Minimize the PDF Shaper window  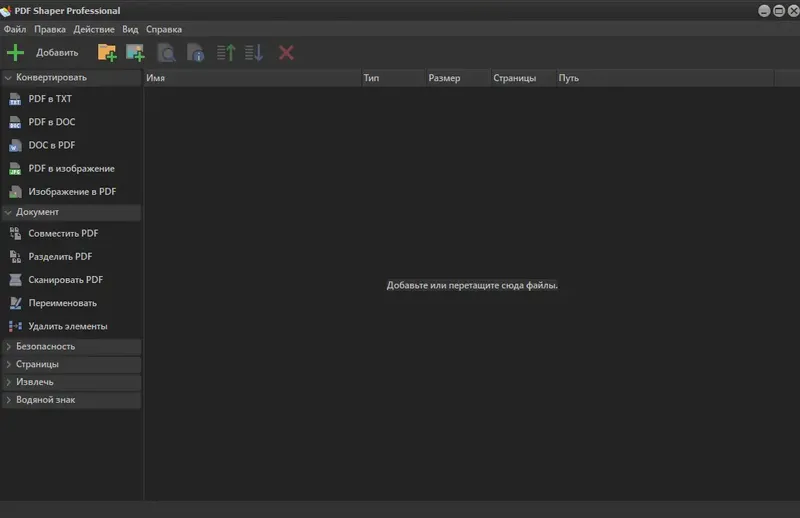(764, 11)
